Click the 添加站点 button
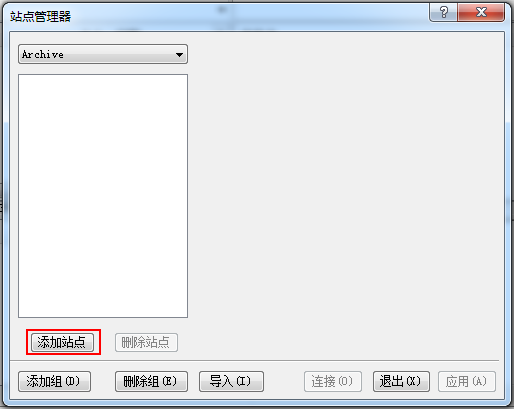This screenshot has width=514, height=409. tap(62, 342)
